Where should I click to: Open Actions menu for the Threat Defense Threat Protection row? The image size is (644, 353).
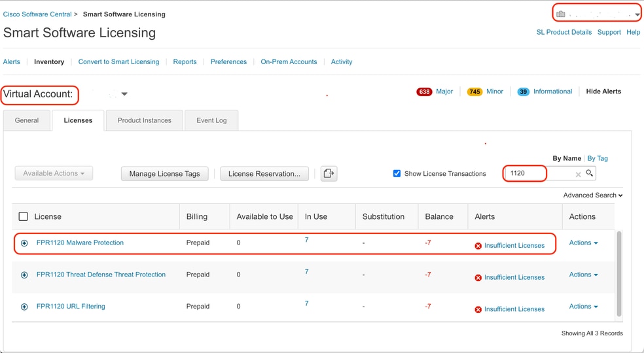[x=583, y=275]
